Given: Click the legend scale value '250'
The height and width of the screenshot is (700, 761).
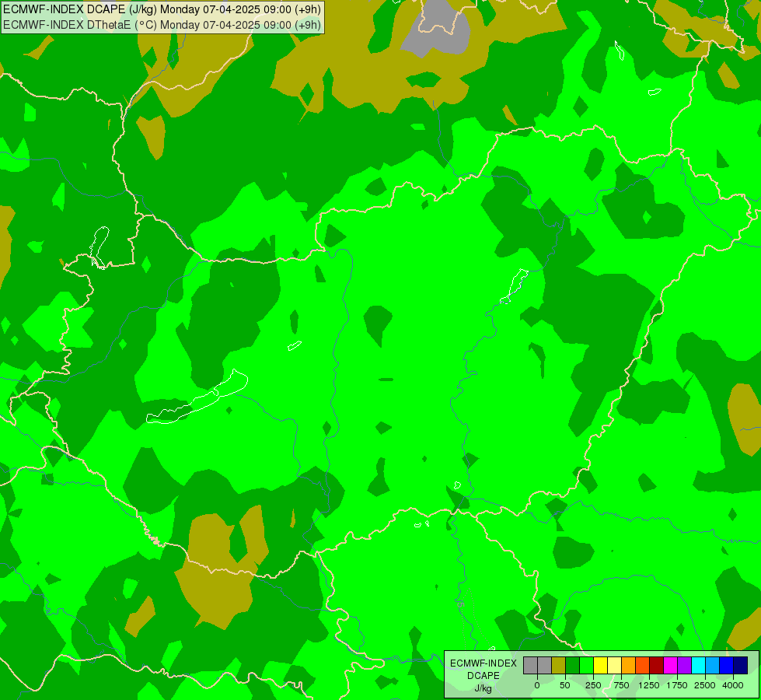Looking at the screenshot, I should click(x=593, y=685).
